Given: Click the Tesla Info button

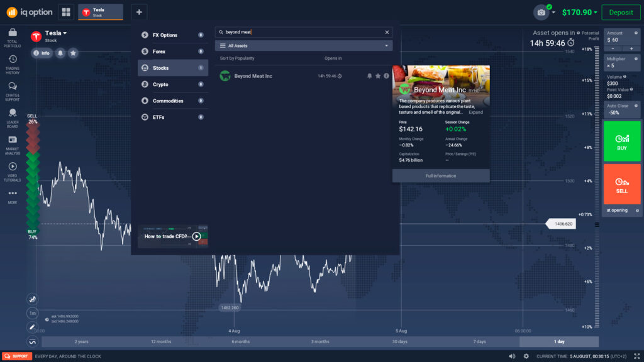Looking at the screenshot, I should pyautogui.click(x=42, y=53).
